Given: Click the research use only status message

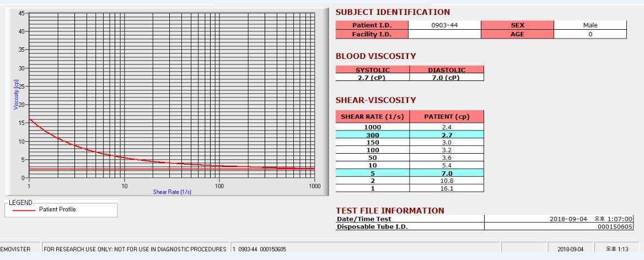Looking at the screenshot, I should click(x=135, y=249).
